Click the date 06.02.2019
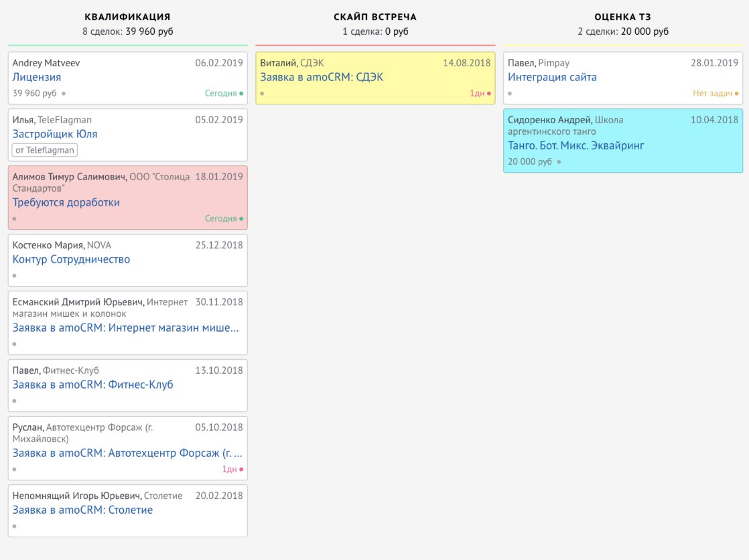749x560 pixels. pyautogui.click(x=219, y=62)
